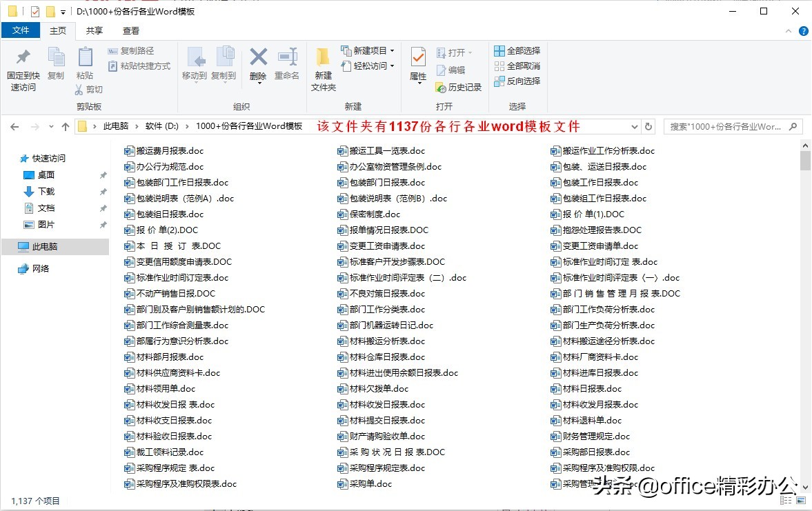Select file 搬运费月报表.doc

click(164, 150)
